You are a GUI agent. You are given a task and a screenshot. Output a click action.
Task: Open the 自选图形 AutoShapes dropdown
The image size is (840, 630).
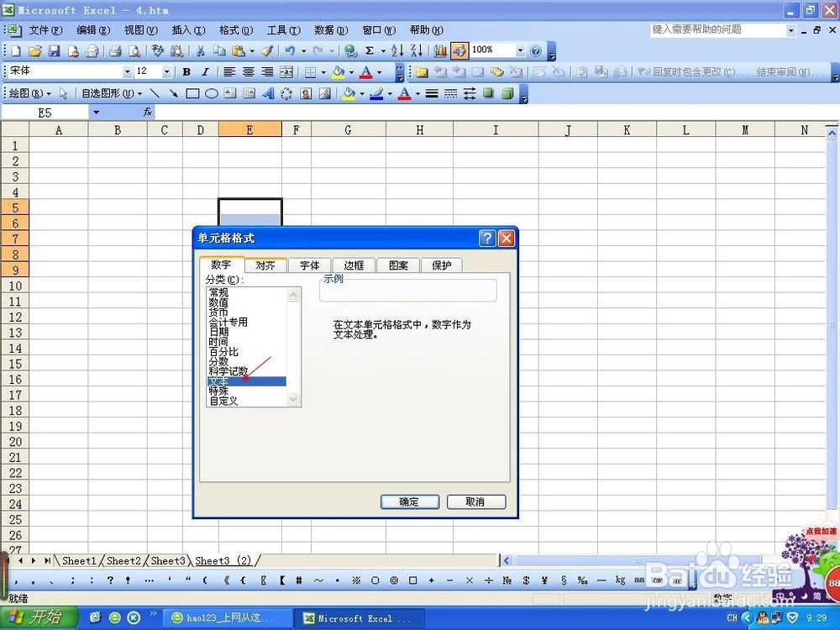(112, 94)
